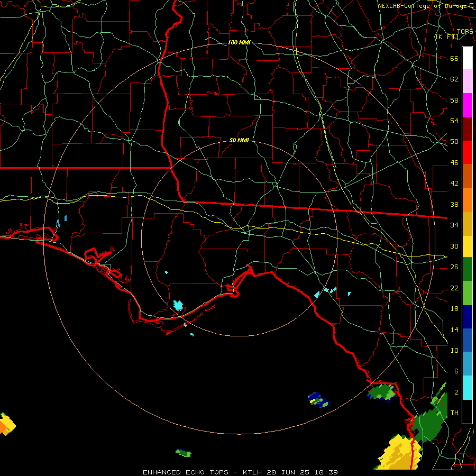This screenshot has height=476, width=476.
Task: Click the big cyan echo on the Gulf coast
Action: pyautogui.click(x=178, y=305)
